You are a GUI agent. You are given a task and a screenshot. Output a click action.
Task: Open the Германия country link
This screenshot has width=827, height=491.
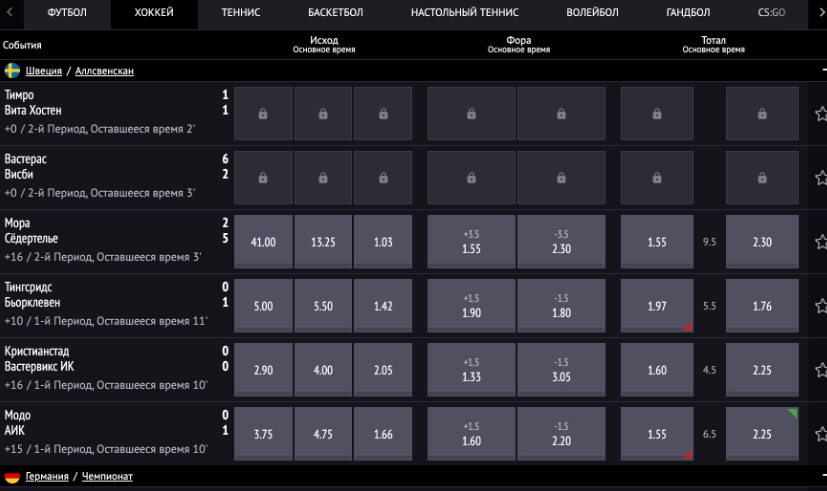47,477
